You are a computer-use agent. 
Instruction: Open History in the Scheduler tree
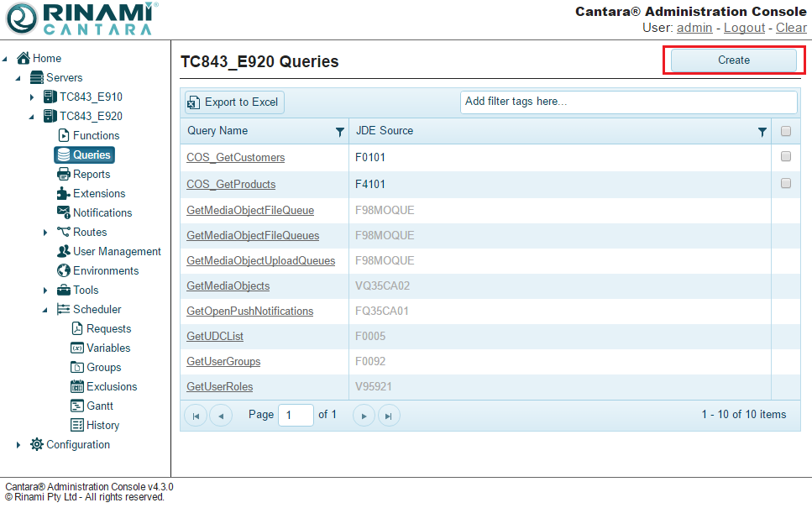point(102,425)
